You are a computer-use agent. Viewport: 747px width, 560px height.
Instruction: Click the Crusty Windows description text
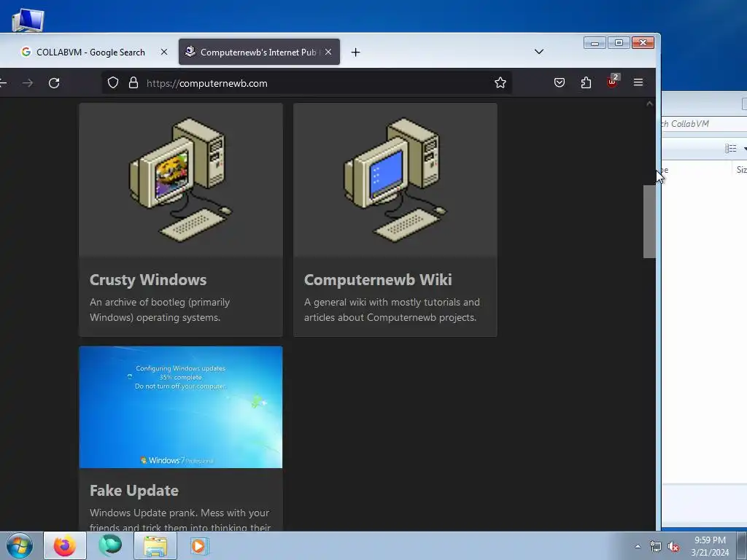coord(160,309)
